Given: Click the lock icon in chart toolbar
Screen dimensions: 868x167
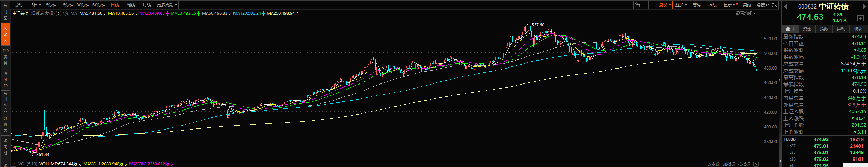Looking at the screenshot, I should click(x=637, y=5).
